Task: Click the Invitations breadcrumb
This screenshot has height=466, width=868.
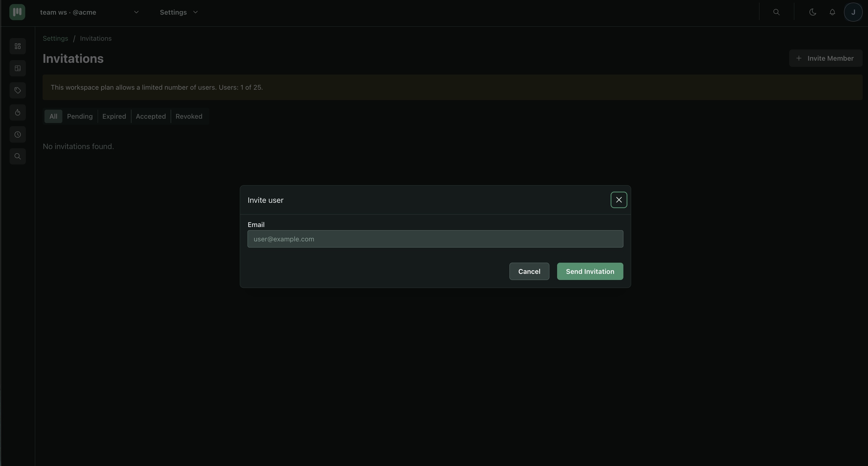Action: point(96,38)
